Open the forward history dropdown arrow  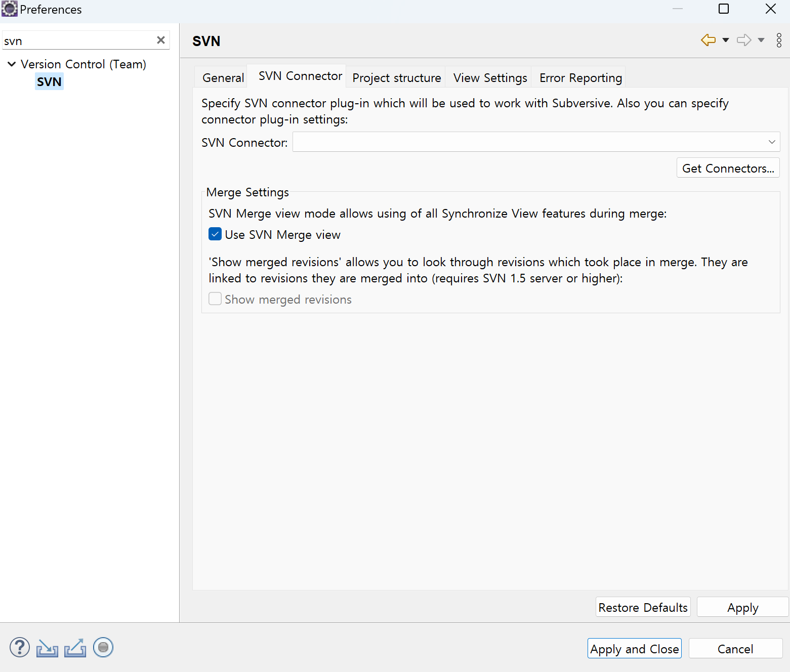pyautogui.click(x=761, y=40)
